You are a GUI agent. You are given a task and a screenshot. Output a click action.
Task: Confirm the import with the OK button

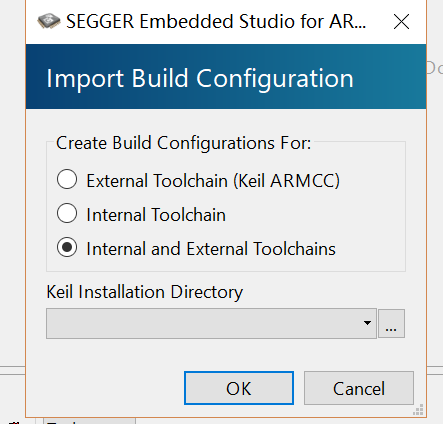pos(239,388)
